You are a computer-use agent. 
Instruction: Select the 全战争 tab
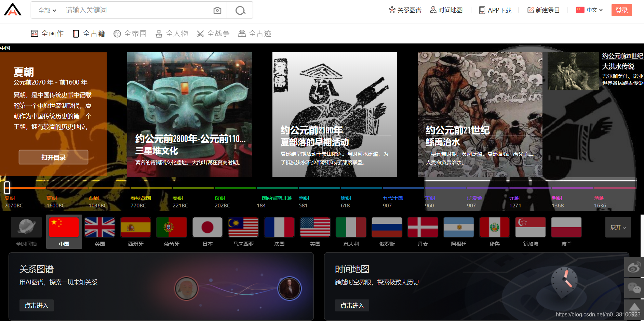213,34
